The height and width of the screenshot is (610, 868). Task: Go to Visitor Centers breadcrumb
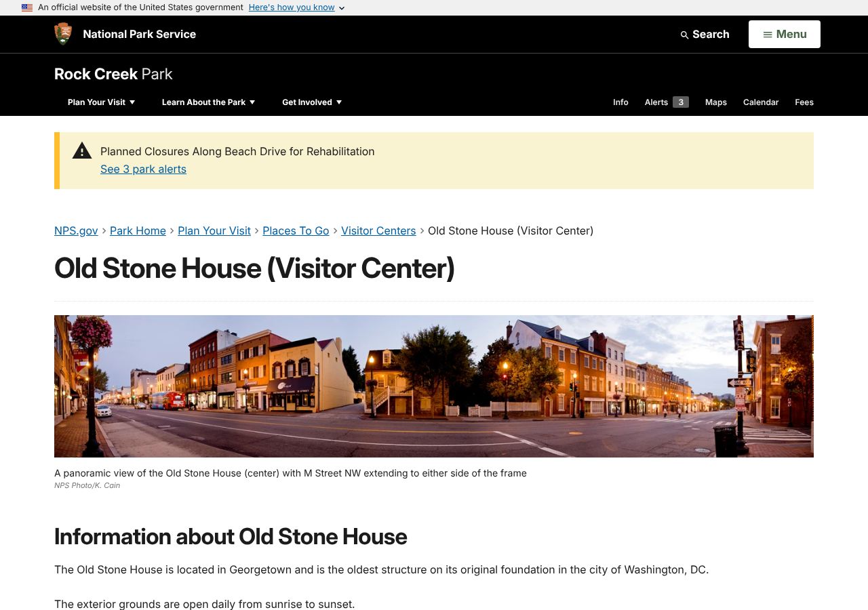pos(378,230)
